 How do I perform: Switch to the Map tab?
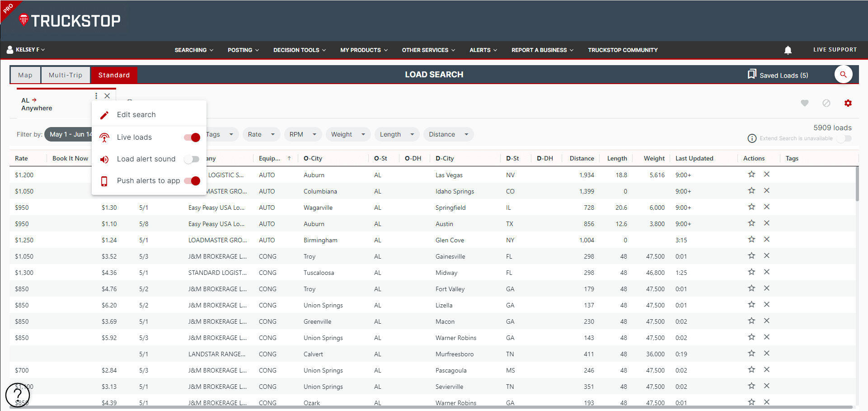25,75
